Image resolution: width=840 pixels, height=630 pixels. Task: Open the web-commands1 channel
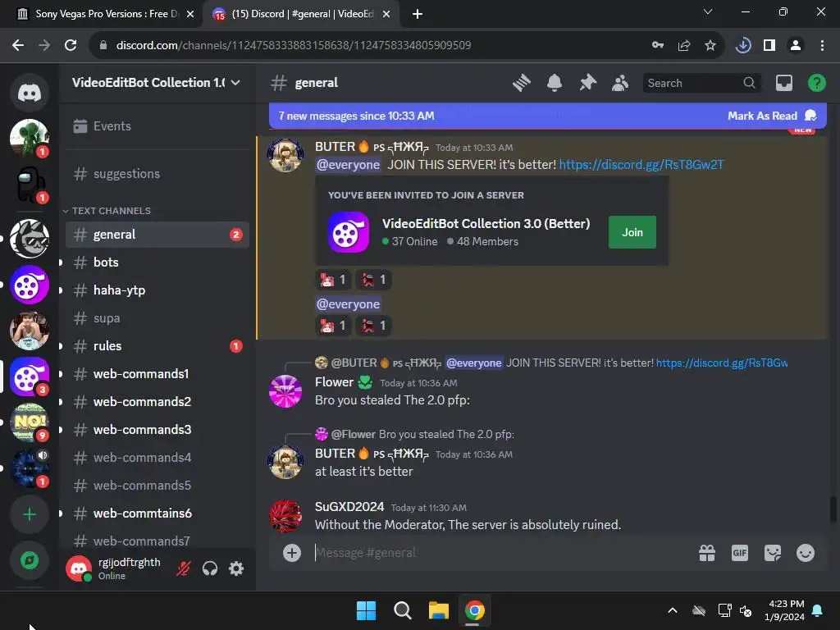[x=157, y=374]
